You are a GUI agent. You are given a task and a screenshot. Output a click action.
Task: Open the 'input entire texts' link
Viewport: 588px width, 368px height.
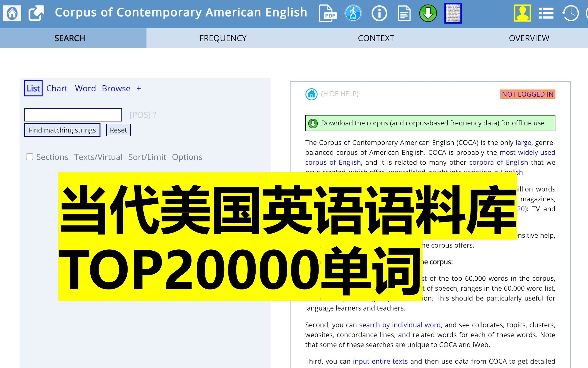click(380, 361)
